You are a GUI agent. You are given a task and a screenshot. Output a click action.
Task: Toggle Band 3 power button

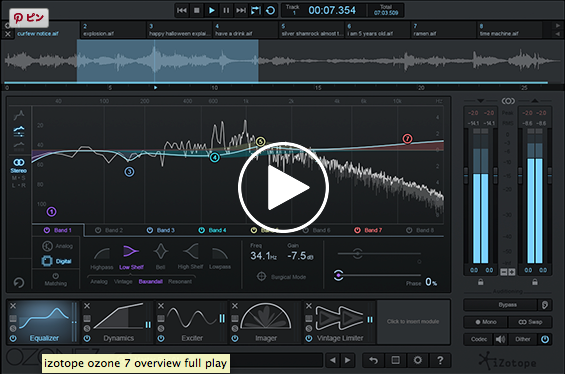[150, 230]
